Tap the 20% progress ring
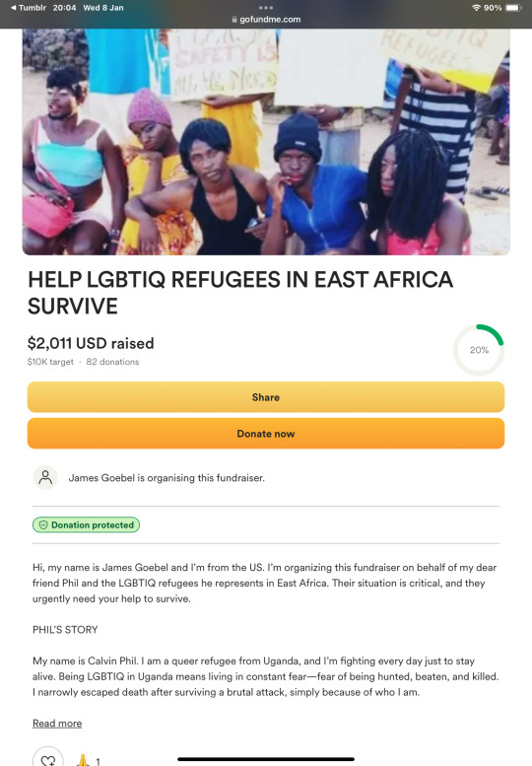Viewport: 532px width, 766px height. click(x=479, y=350)
